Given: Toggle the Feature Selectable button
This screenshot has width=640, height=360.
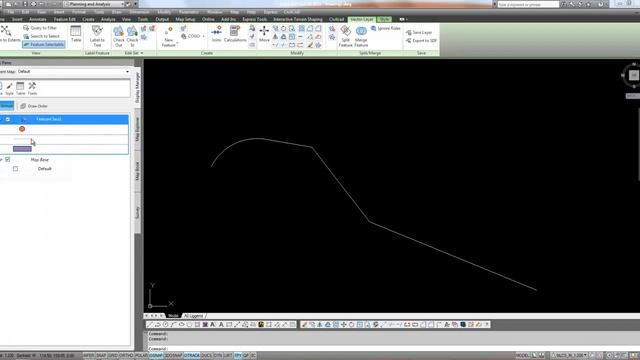Looking at the screenshot, I should pos(43,44).
